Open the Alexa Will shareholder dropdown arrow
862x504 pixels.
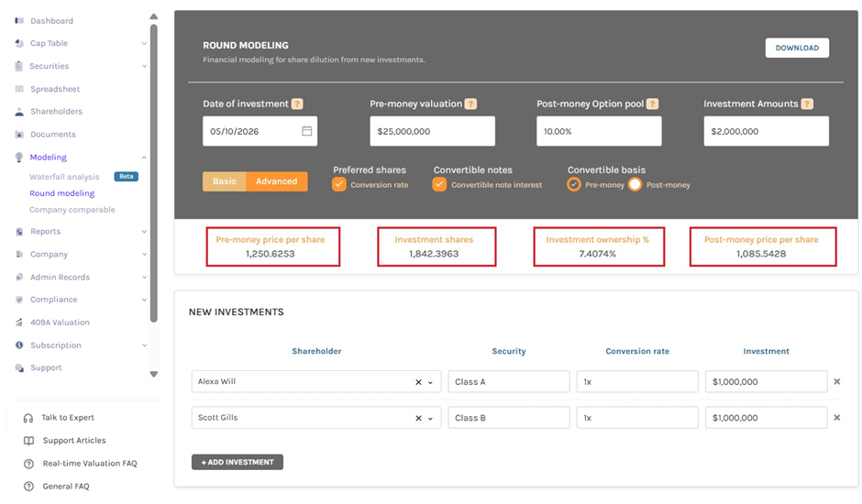[x=430, y=382]
